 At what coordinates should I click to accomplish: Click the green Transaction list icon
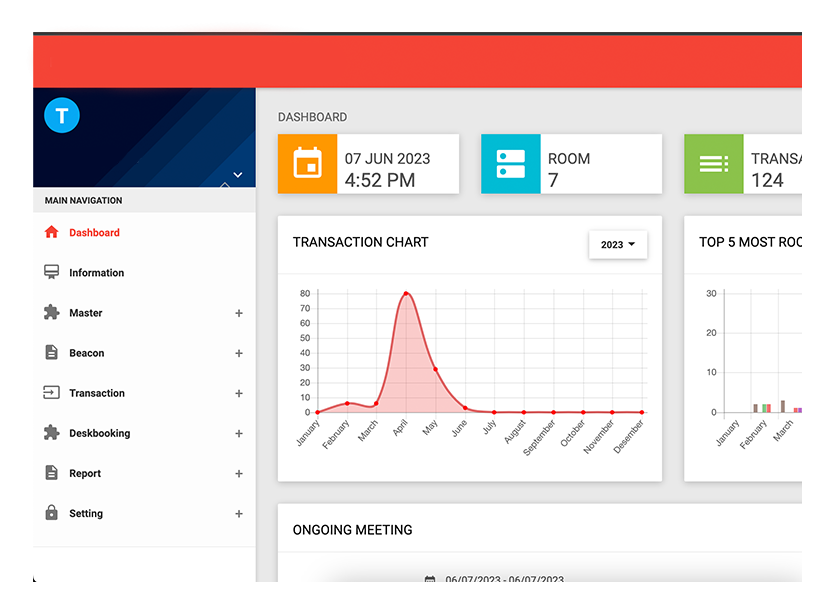[713, 163]
